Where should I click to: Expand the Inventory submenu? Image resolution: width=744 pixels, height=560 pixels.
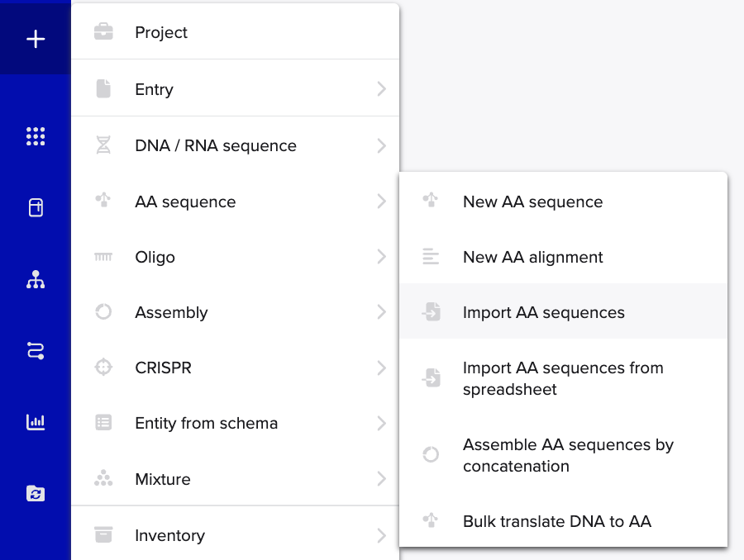click(x=381, y=535)
